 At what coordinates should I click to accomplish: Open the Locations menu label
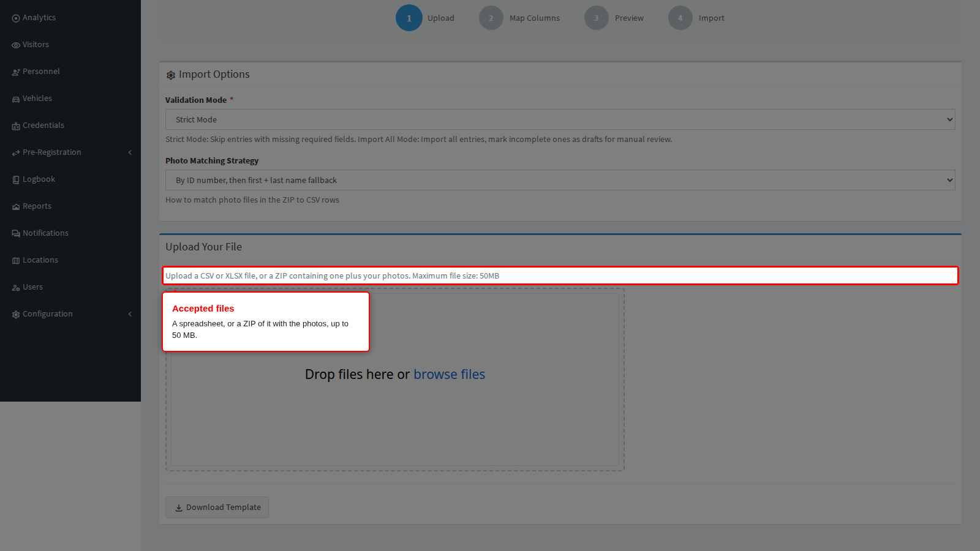40,260
